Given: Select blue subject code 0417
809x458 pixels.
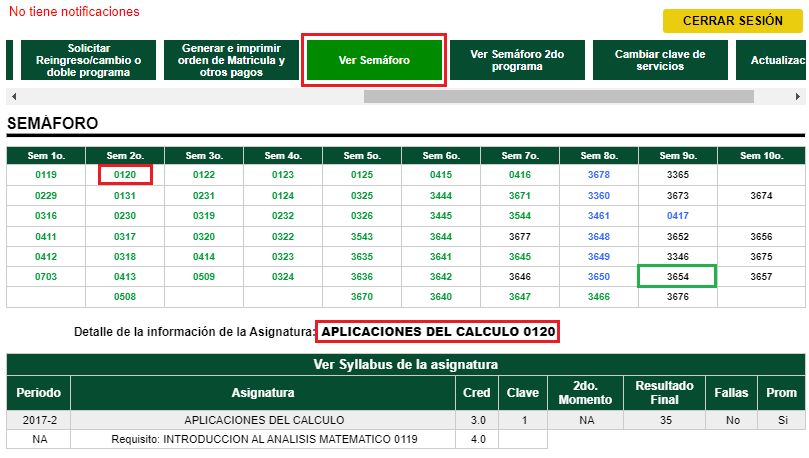Looking at the screenshot, I should (677, 216).
